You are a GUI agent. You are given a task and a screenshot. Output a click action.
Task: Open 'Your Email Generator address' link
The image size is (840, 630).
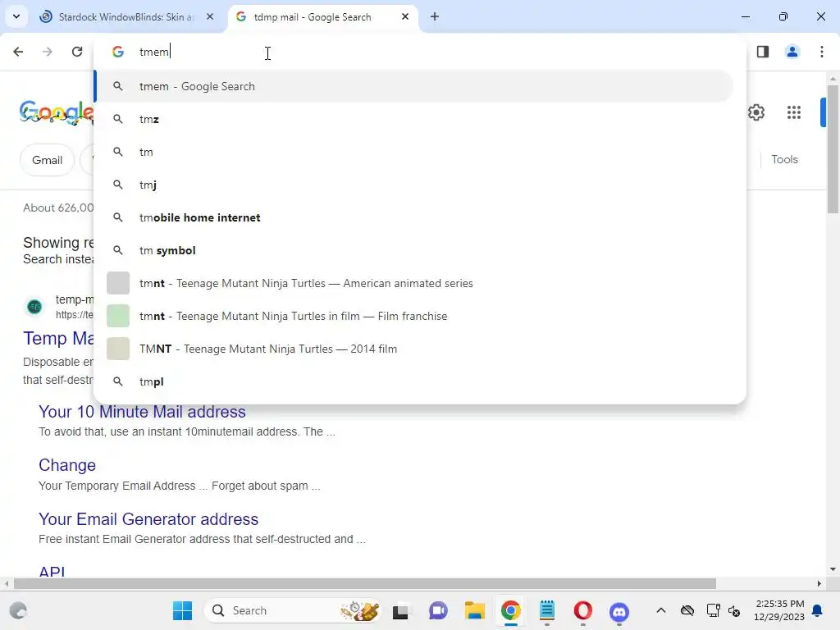tap(148, 519)
